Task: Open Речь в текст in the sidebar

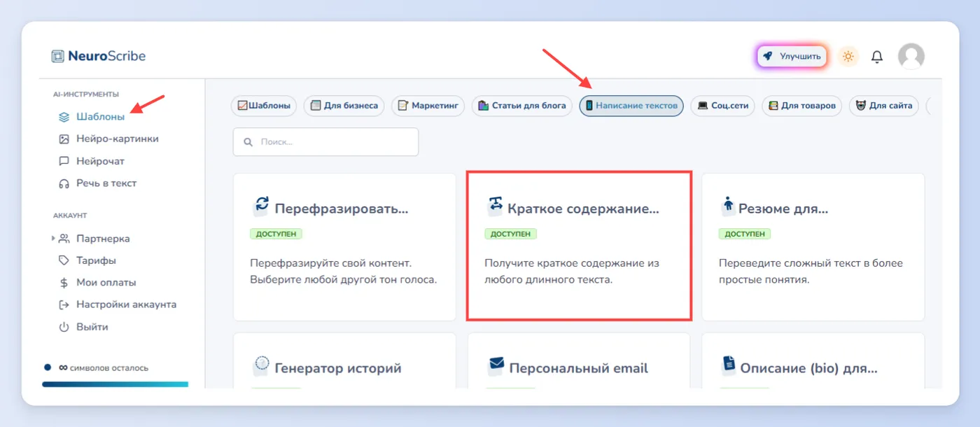Action: point(106,183)
